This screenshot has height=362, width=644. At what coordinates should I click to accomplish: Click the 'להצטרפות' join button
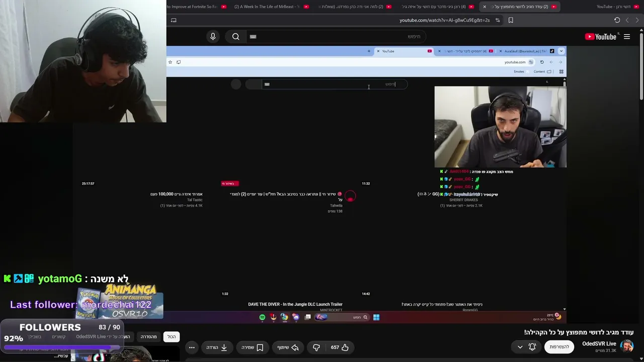[x=559, y=347]
